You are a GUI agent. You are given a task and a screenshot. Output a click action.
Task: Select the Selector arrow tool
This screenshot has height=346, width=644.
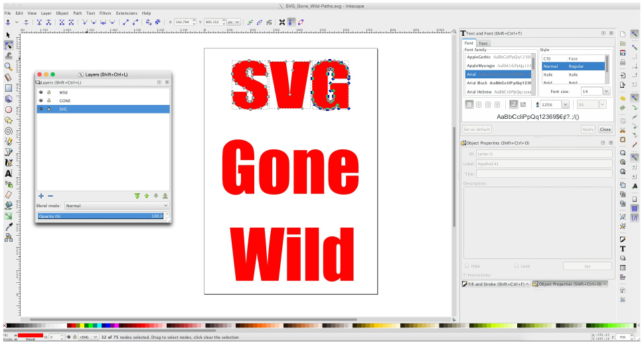pyautogui.click(x=8, y=35)
